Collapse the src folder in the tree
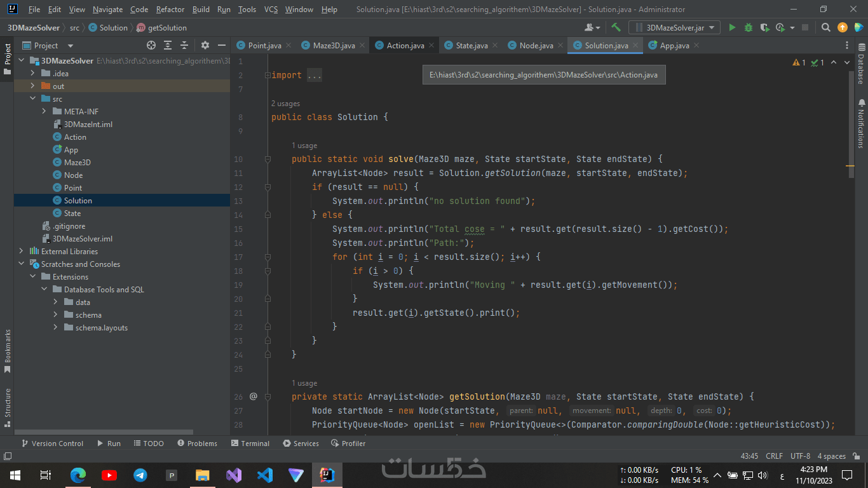The width and height of the screenshot is (868, 488). point(33,98)
